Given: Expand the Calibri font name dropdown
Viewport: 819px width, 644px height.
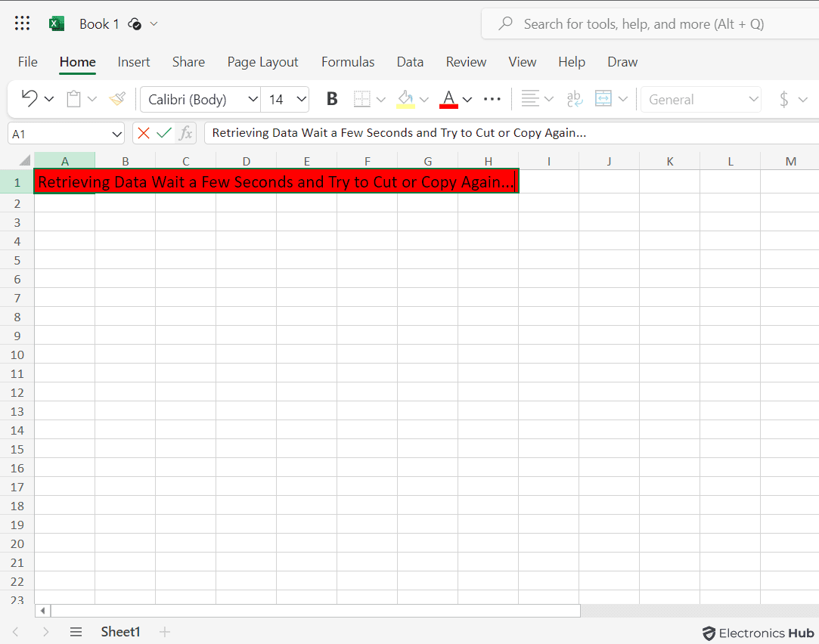Looking at the screenshot, I should (253, 99).
